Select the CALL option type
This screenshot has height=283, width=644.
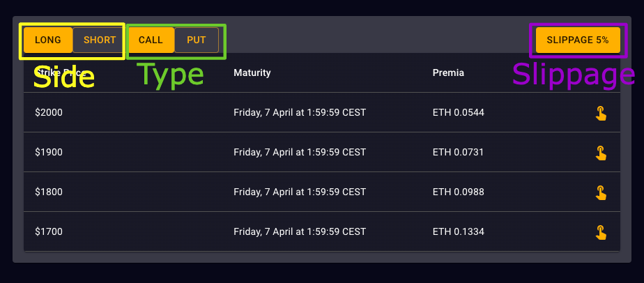(151, 40)
